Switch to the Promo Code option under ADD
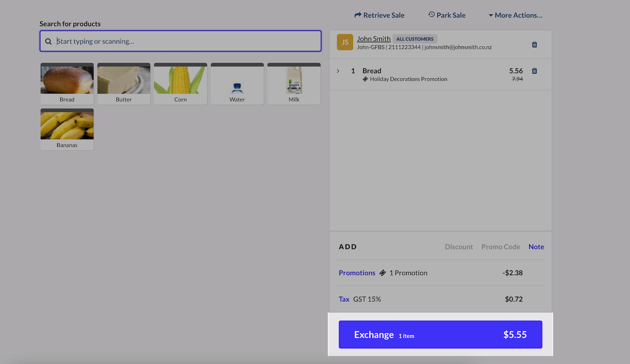 point(500,246)
